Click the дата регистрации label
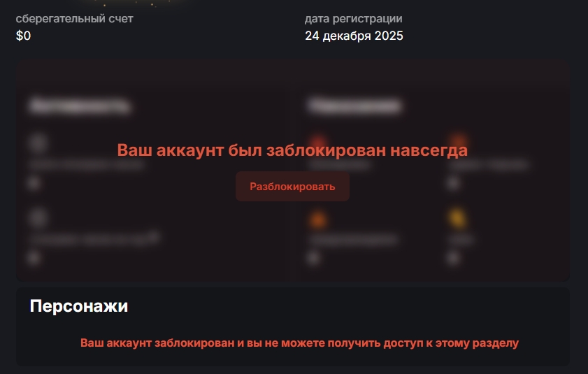588x374 pixels. (x=353, y=18)
